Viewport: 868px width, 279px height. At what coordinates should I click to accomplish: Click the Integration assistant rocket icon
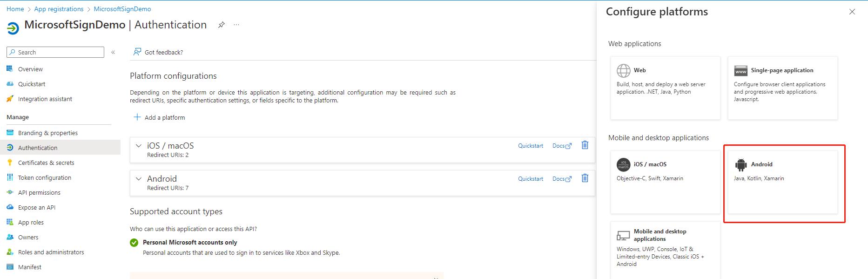(10, 99)
